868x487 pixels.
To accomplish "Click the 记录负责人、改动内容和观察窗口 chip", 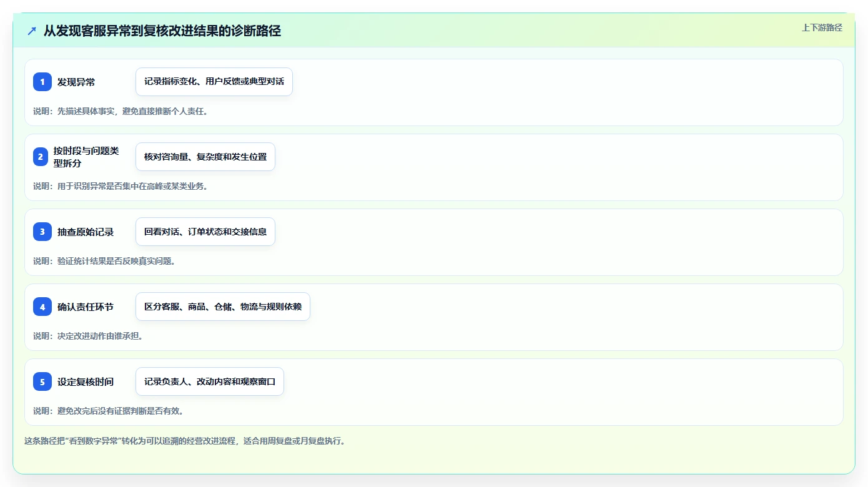I will coord(210,381).
